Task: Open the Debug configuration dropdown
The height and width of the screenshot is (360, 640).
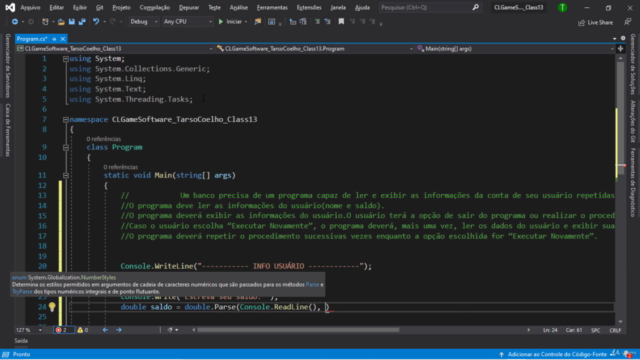Action: 144,22
